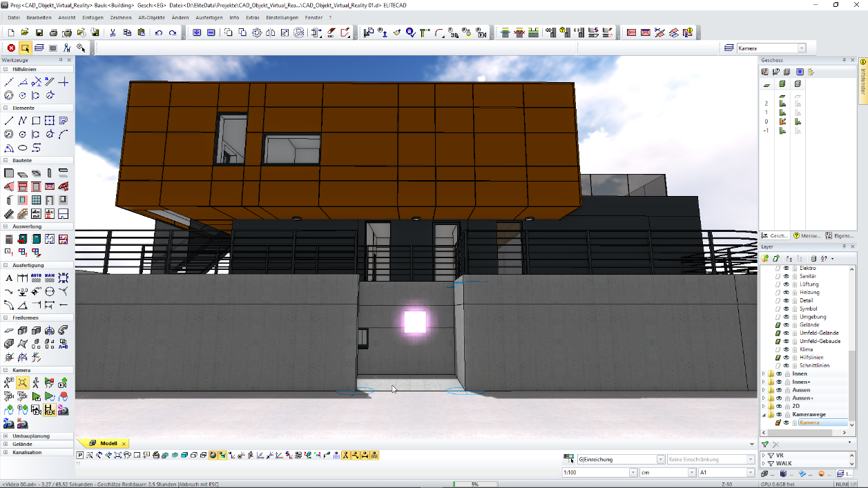Expand the Innen layer group
This screenshot has width=868, height=488.
coord(762,373)
